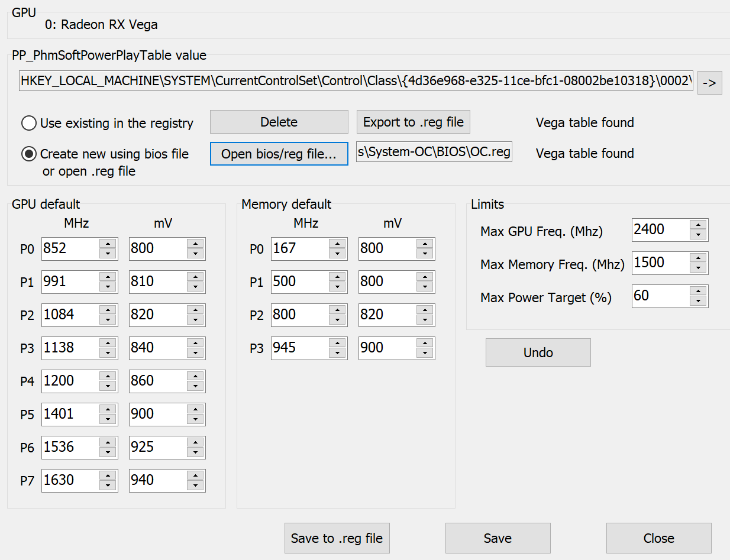
Task: Select 'Create new using bios file' radio
Action: pos(28,154)
